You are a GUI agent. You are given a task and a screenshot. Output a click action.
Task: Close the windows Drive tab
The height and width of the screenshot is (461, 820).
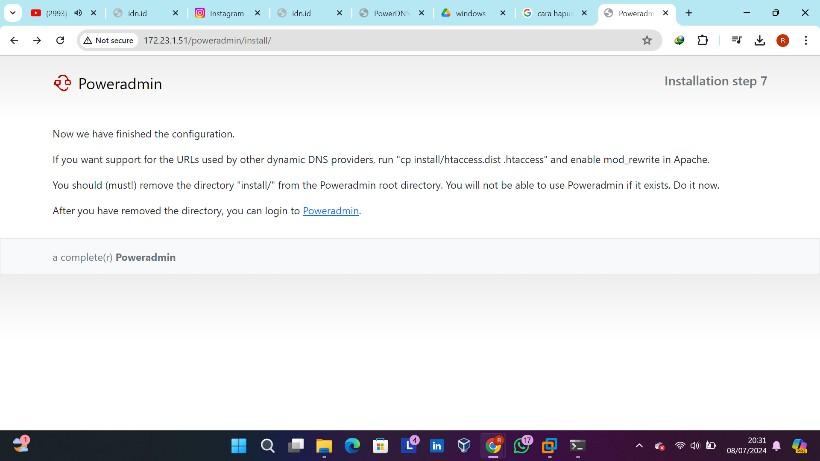pos(503,13)
